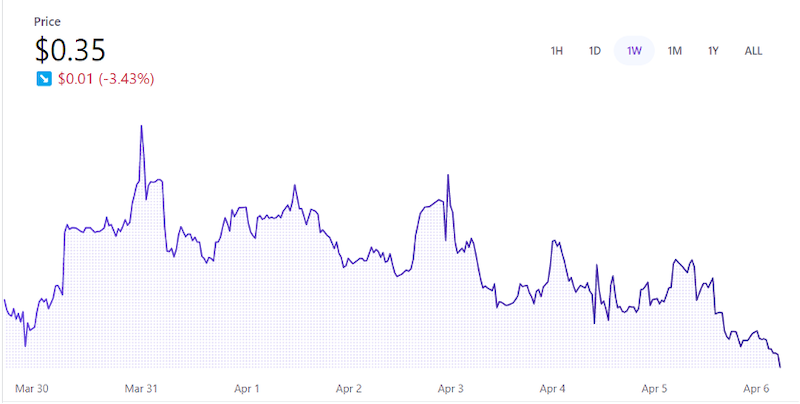This screenshot has height=404, width=800.
Task: Show the 1M price history
Action: 674,50
